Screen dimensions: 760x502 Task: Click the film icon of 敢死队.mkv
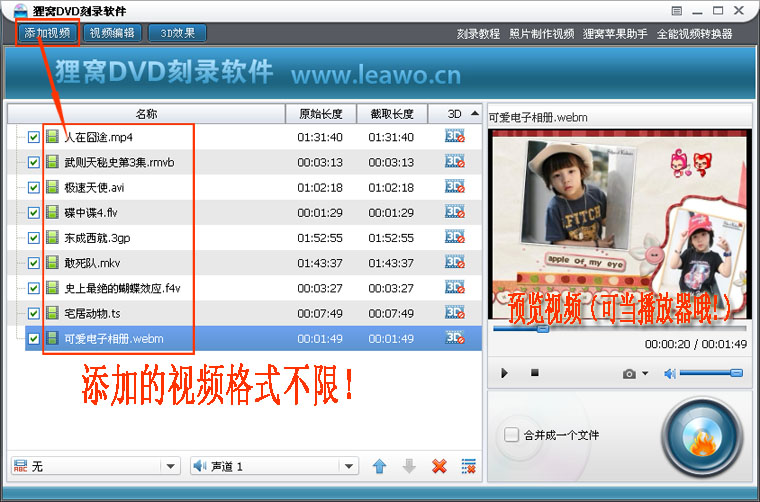tap(52, 263)
